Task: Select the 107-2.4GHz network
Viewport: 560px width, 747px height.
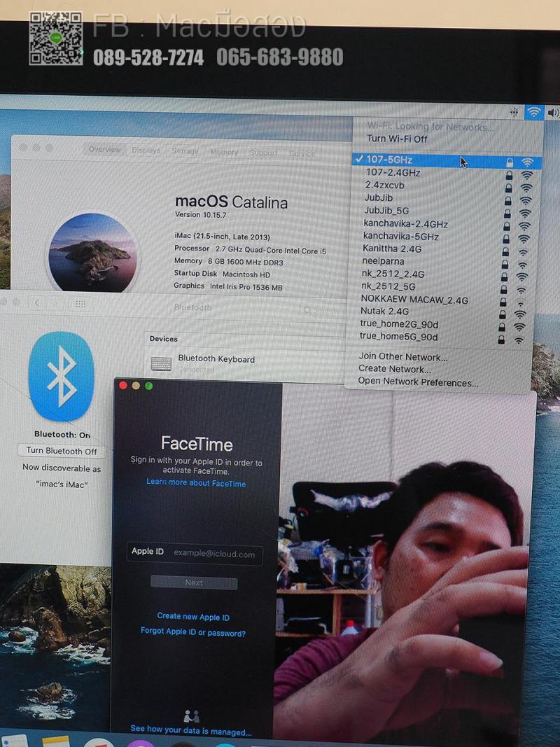Action: tap(393, 172)
